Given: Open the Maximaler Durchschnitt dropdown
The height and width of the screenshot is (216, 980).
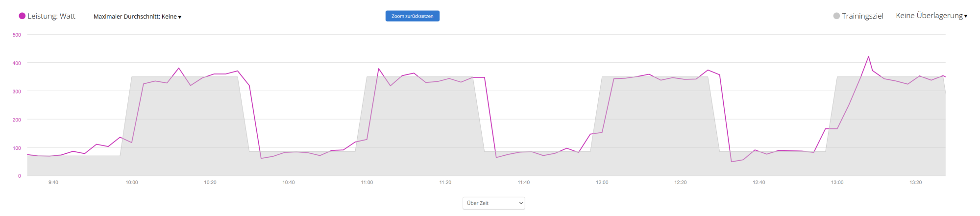Looking at the screenshot, I should click(137, 17).
